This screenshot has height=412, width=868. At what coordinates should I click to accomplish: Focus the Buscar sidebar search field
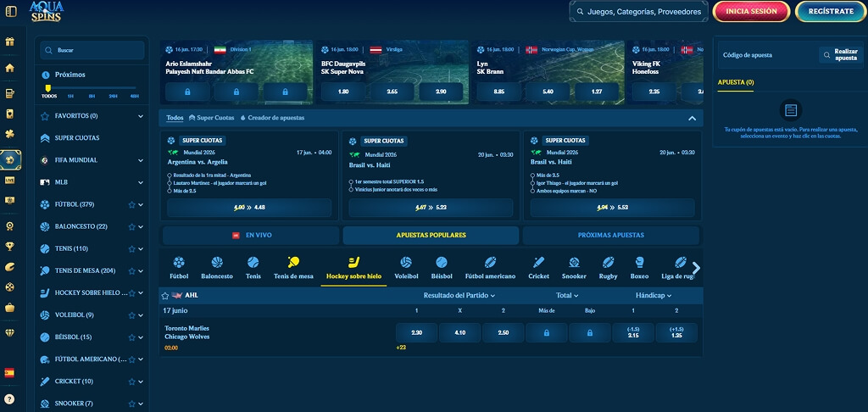pos(92,50)
